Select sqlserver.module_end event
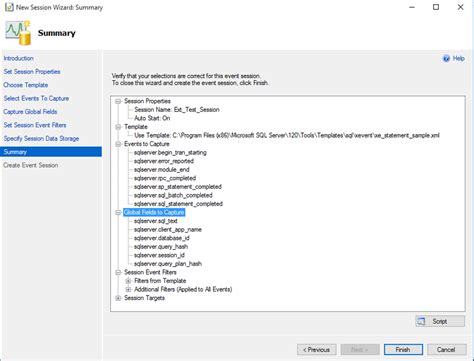This screenshot has height=361, width=474. [162, 170]
